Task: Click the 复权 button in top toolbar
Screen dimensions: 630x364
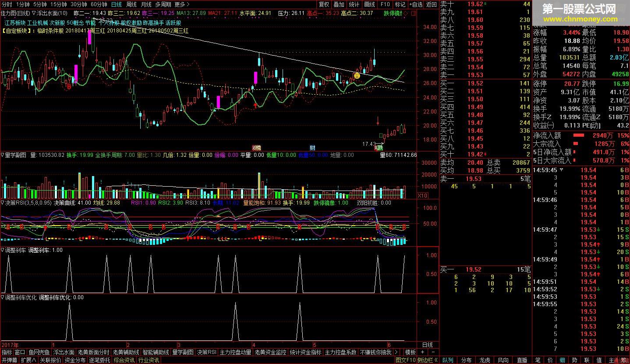Action: [324, 4]
